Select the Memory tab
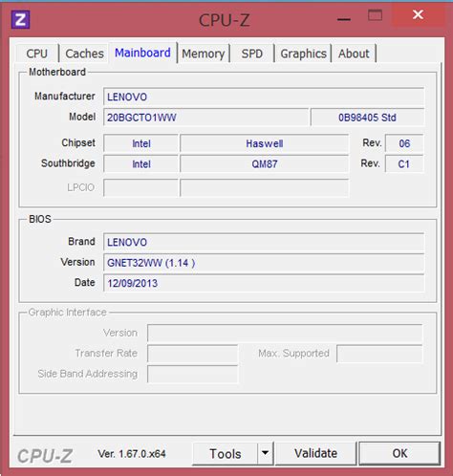453x476 pixels. point(204,54)
